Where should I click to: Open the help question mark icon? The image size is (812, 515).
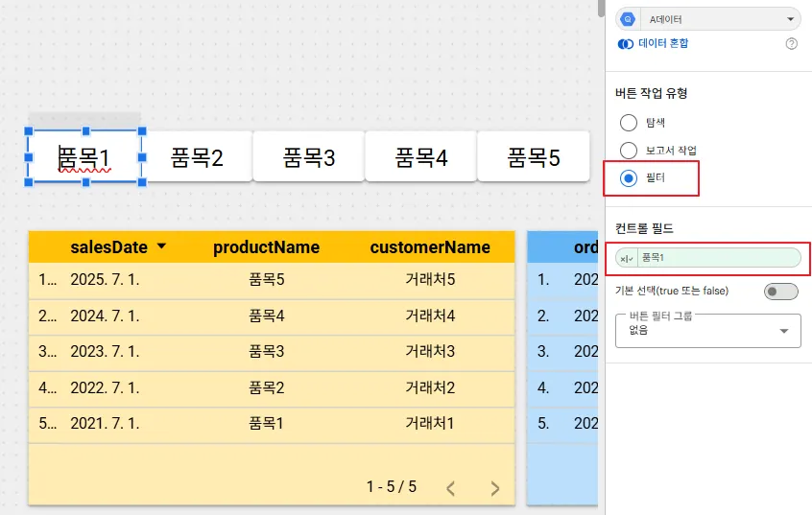click(792, 43)
